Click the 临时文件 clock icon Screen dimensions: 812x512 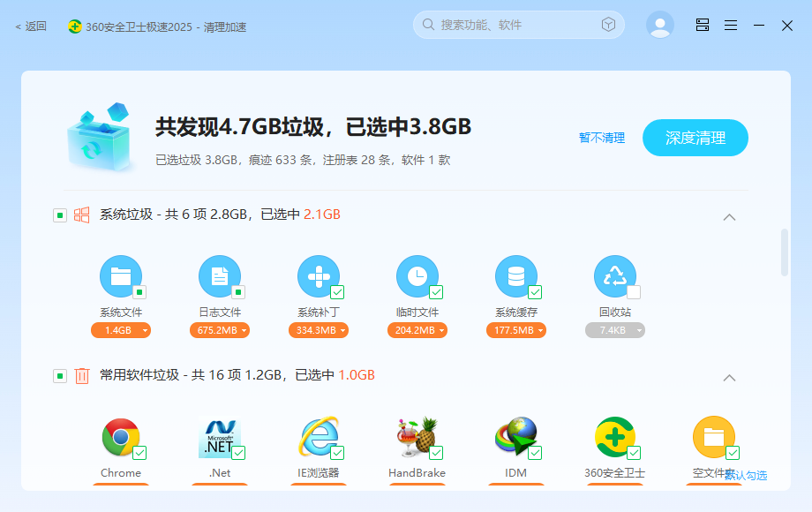click(417, 275)
